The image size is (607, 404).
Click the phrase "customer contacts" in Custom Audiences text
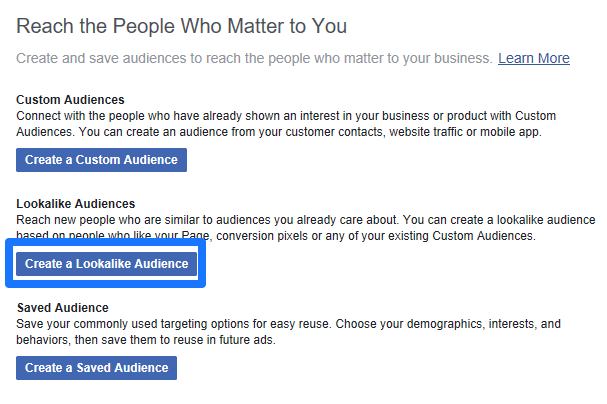click(372, 132)
